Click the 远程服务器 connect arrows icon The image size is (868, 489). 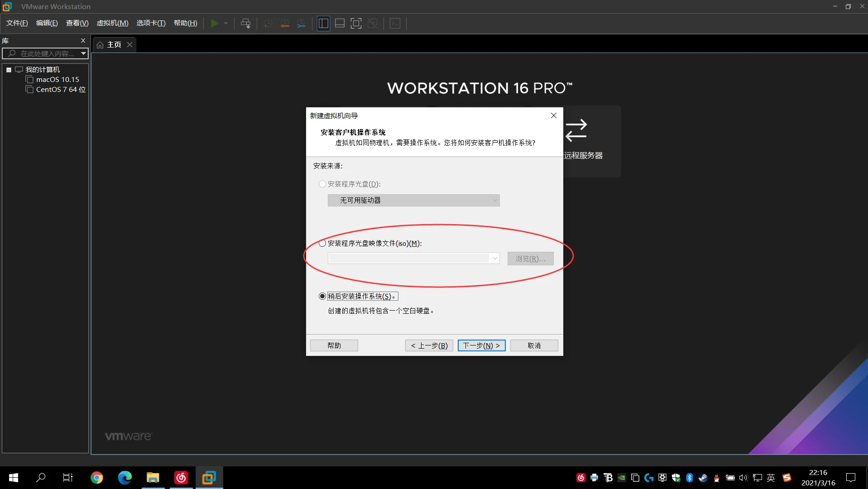coord(576,130)
